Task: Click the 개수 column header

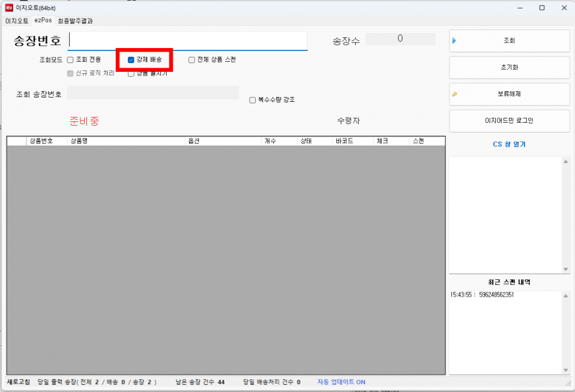Action: pos(279,141)
